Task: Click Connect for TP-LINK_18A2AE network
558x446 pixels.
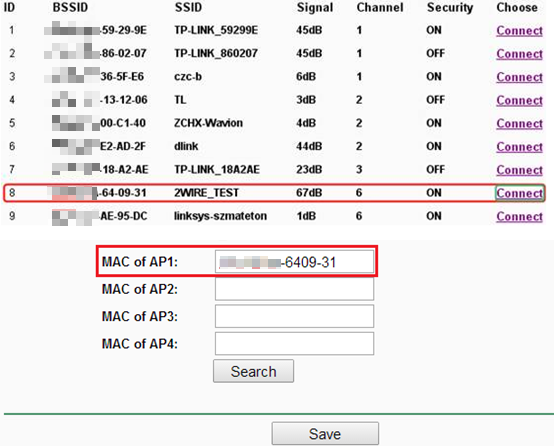Action: [519, 170]
